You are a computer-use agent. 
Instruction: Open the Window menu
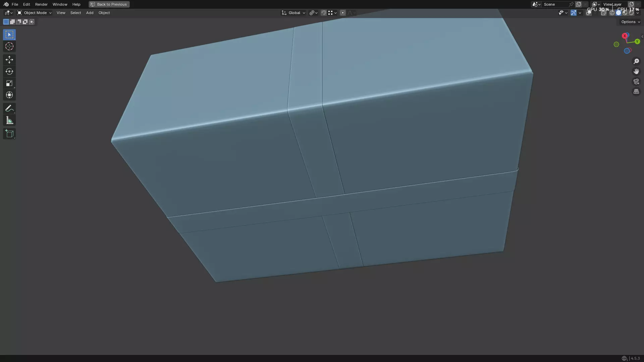tap(60, 4)
